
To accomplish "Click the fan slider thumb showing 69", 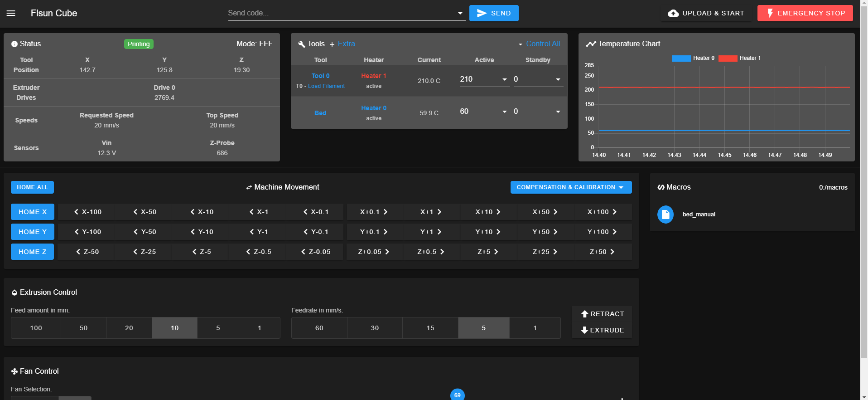I will (458, 395).
